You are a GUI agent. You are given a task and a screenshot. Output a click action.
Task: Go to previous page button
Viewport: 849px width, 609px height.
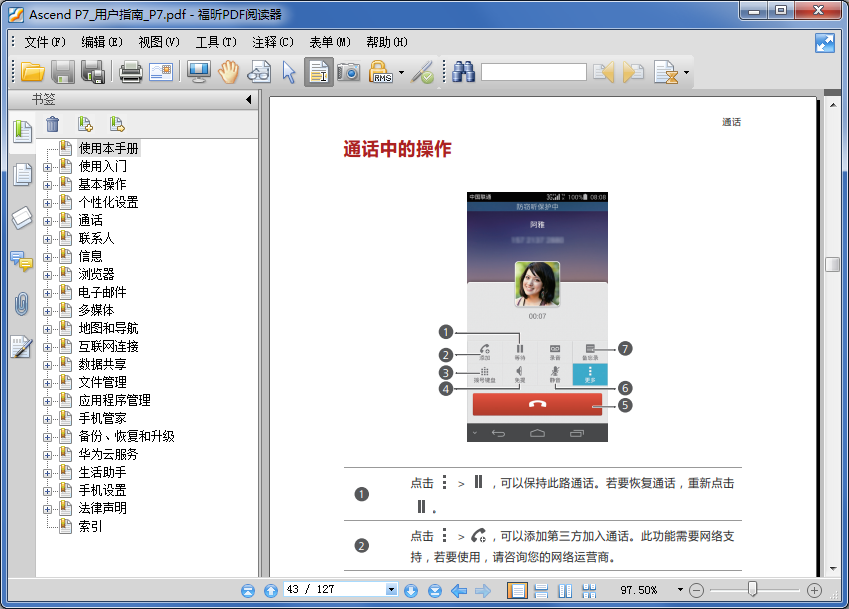coord(271,591)
